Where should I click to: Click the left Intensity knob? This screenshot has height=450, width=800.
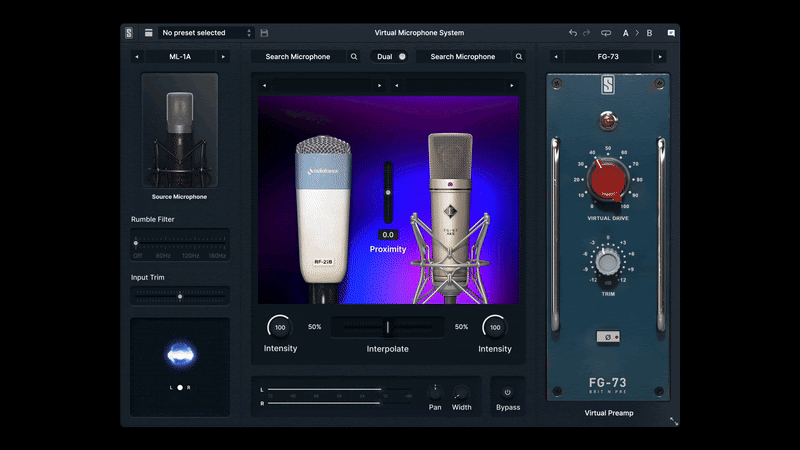point(280,328)
